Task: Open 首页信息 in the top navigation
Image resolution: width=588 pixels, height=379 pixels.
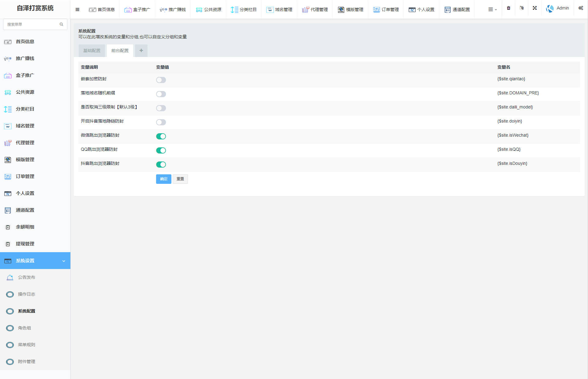Action: click(102, 9)
